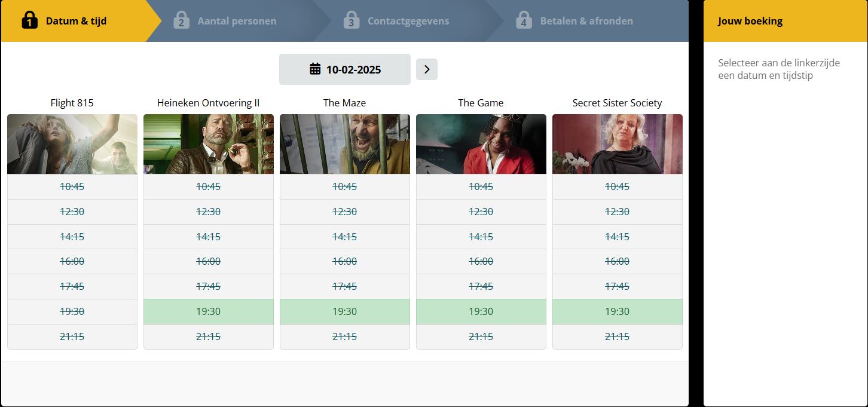
Task: Open The Maze room thumbnail
Action: point(345,144)
